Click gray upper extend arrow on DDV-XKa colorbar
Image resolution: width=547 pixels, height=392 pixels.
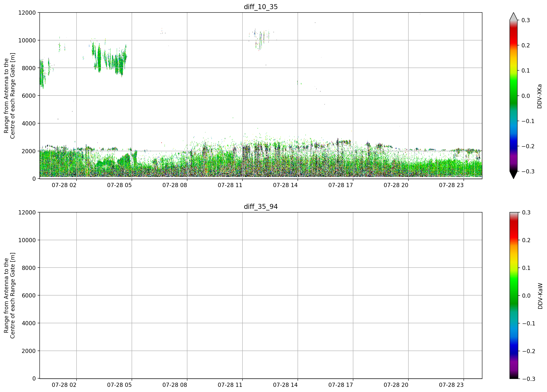(513, 16)
